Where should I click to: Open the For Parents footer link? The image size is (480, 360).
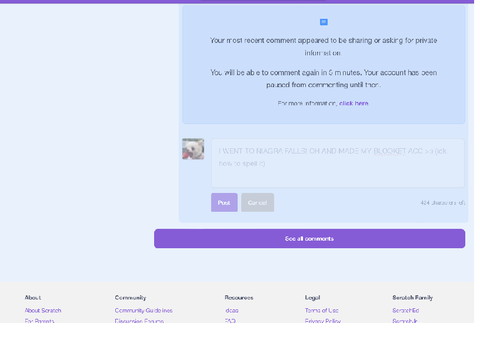pos(40,321)
